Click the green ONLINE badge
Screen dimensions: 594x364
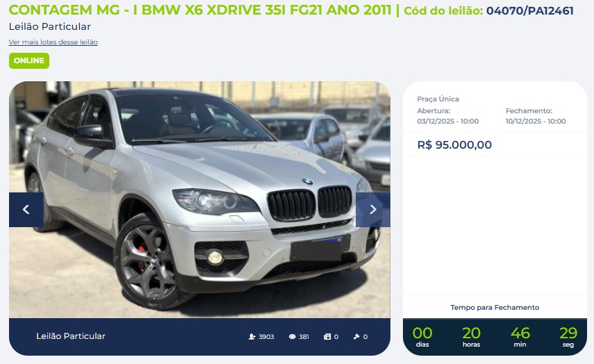tap(29, 60)
